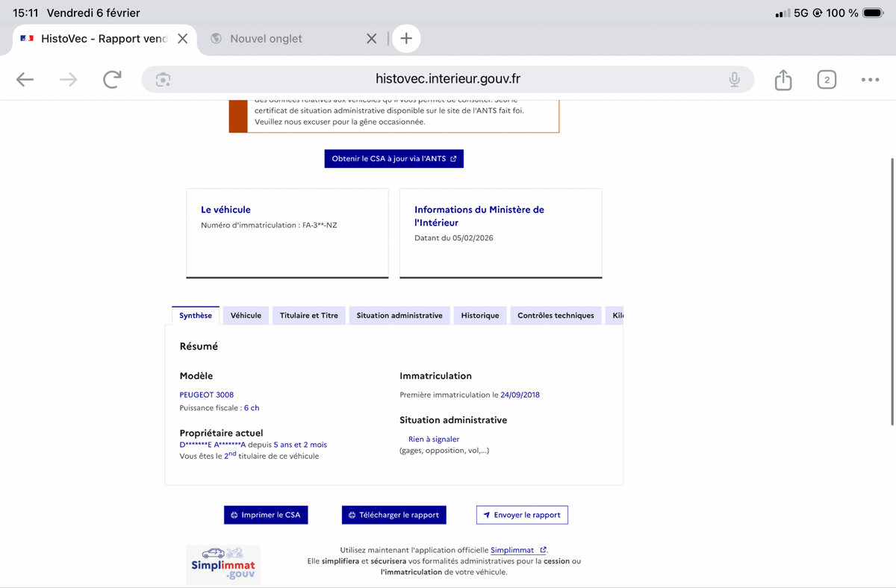Switch to Situation administrative tab
The width and height of the screenshot is (896, 588).
pyautogui.click(x=399, y=316)
